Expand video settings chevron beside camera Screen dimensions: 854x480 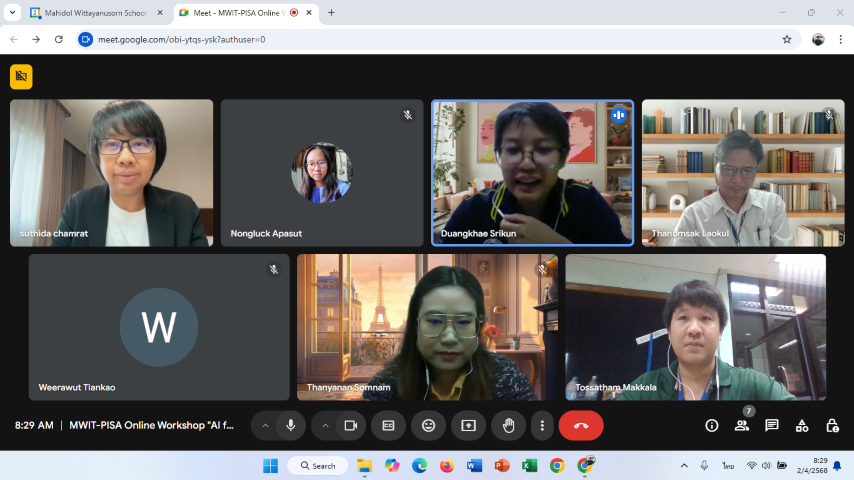pyautogui.click(x=325, y=425)
